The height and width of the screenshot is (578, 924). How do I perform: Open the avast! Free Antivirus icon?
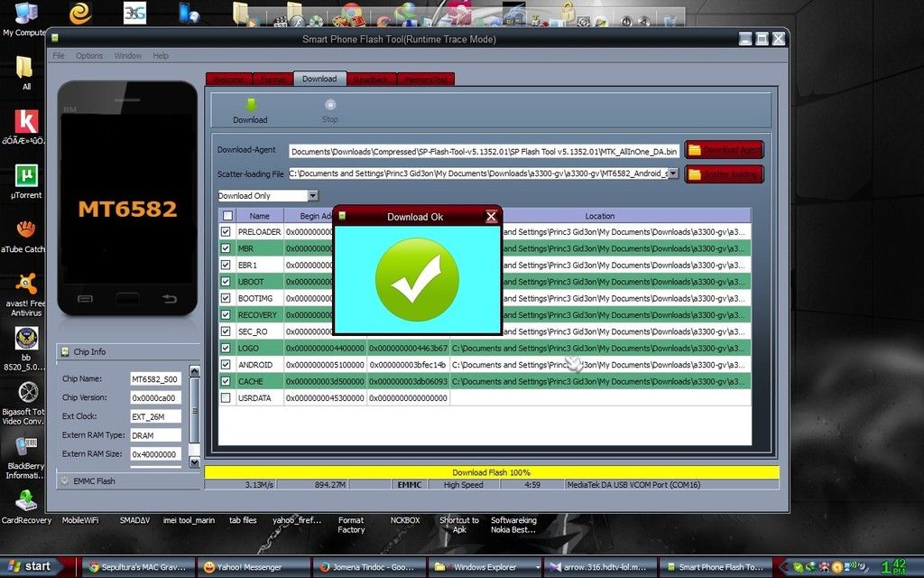coord(26,287)
